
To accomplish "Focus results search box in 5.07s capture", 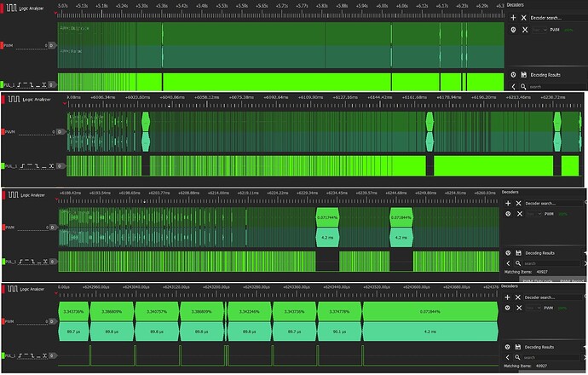I will pyautogui.click(x=557, y=87).
